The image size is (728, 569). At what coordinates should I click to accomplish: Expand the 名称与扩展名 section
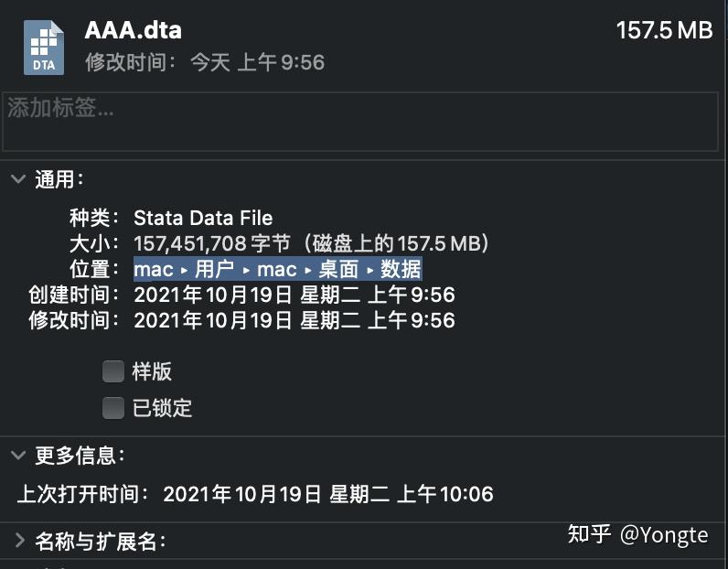tap(19, 541)
